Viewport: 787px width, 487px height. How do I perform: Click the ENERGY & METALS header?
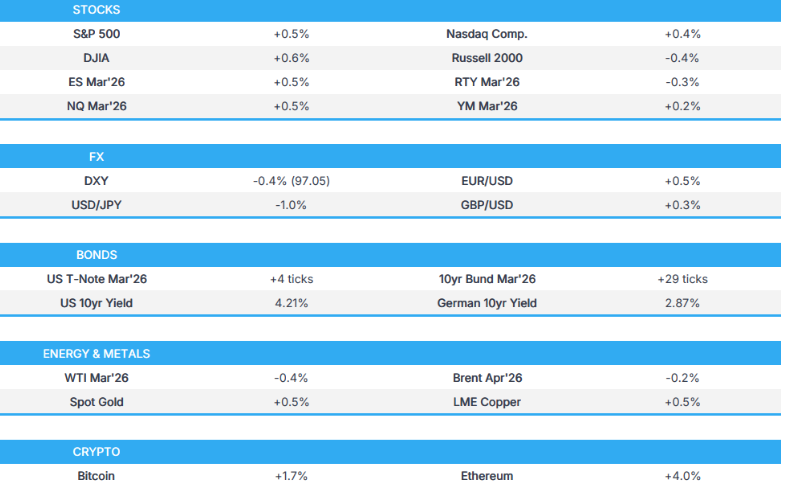(x=97, y=354)
